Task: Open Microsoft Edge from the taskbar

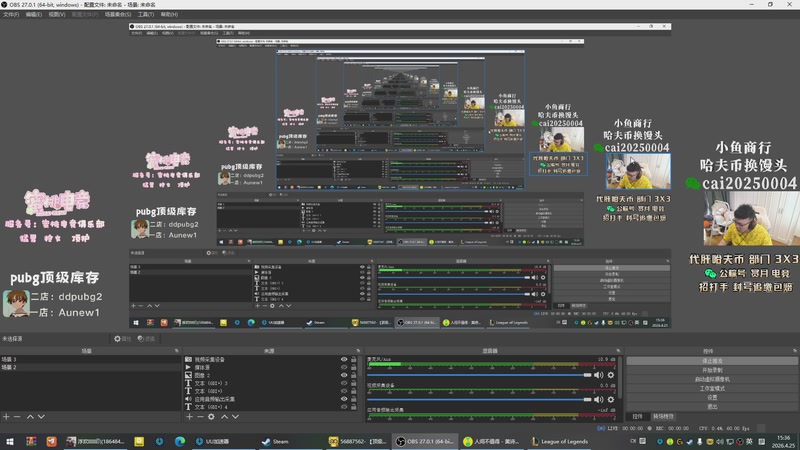Action: (180, 441)
